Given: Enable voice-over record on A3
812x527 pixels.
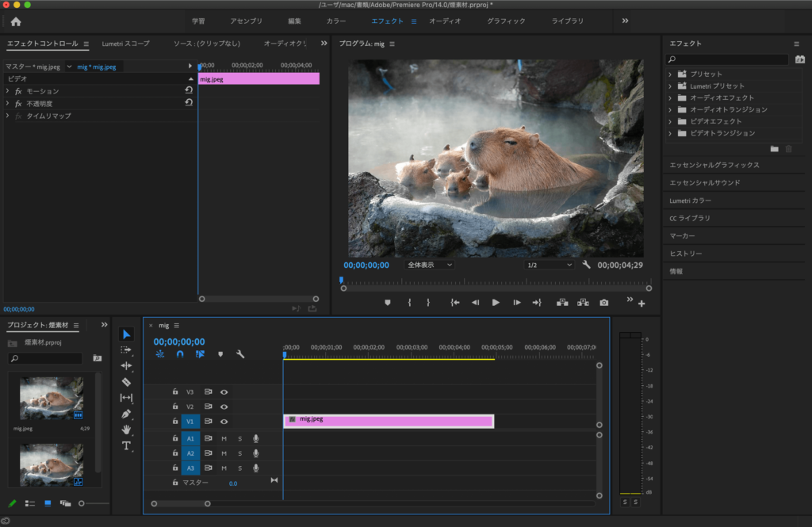Looking at the screenshot, I should pyautogui.click(x=256, y=468).
